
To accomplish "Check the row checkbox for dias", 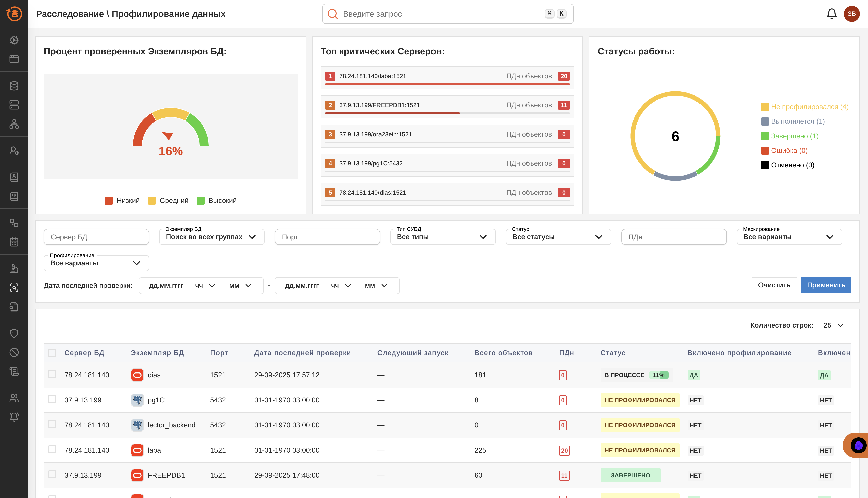I will click(x=52, y=374).
